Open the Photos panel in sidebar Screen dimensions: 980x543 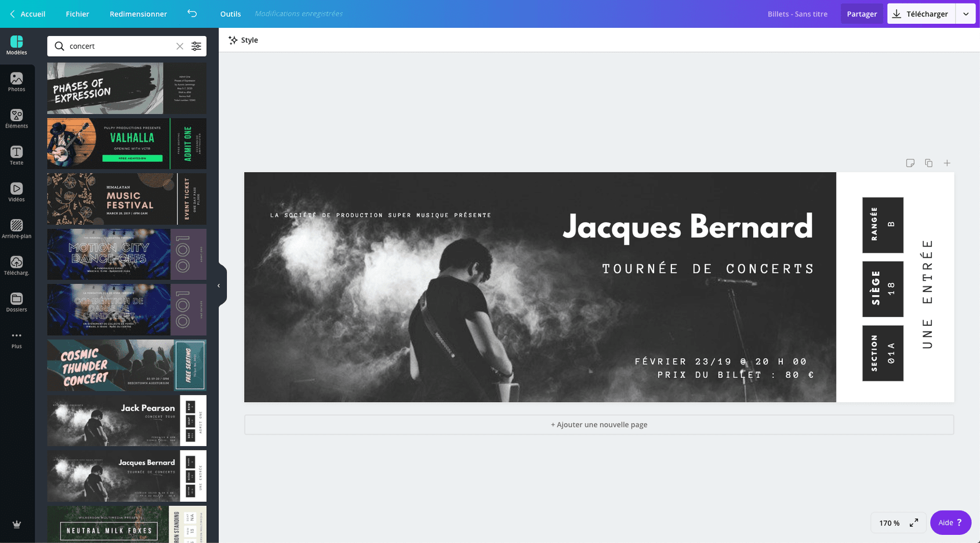pos(16,82)
